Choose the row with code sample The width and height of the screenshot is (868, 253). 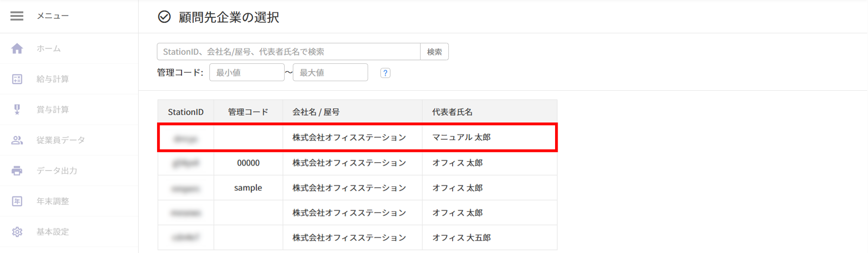357,188
